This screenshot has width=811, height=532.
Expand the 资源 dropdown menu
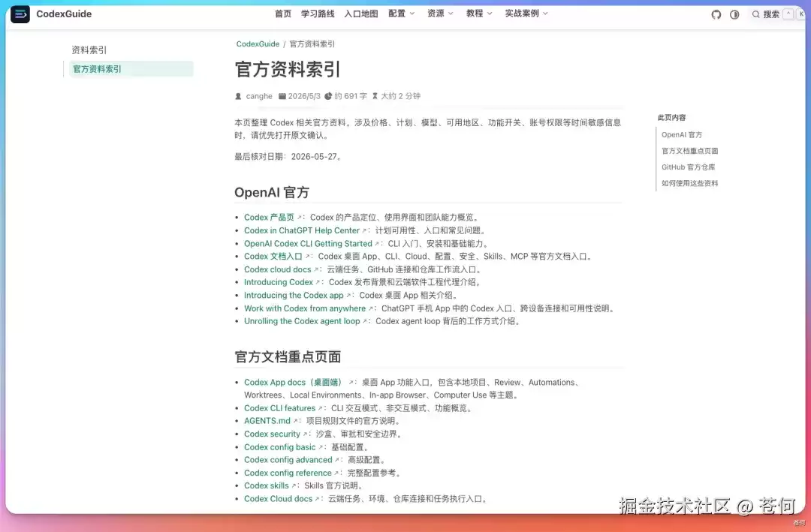point(440,14)
